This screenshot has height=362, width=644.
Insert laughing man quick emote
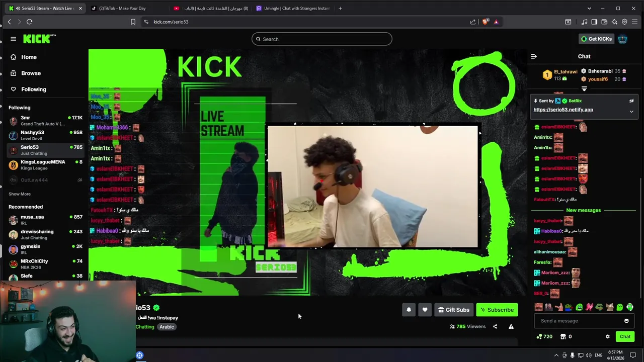coord(538,307)
